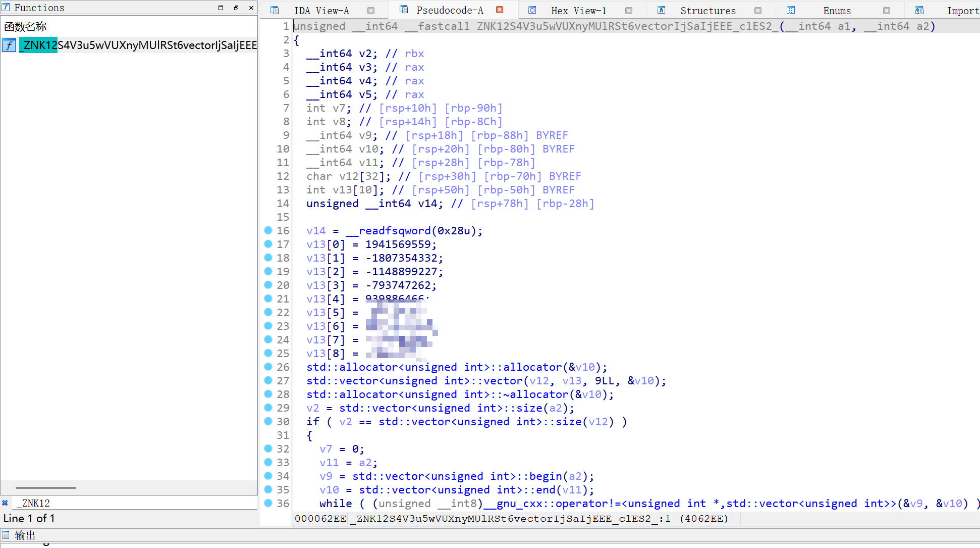Click the 函数名称 column header

click(25, 27)
